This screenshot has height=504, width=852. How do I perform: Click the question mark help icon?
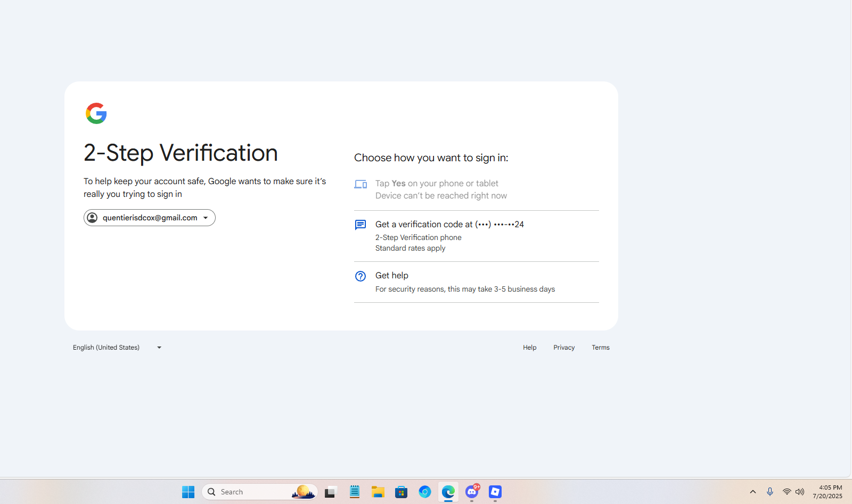(361, 276)
